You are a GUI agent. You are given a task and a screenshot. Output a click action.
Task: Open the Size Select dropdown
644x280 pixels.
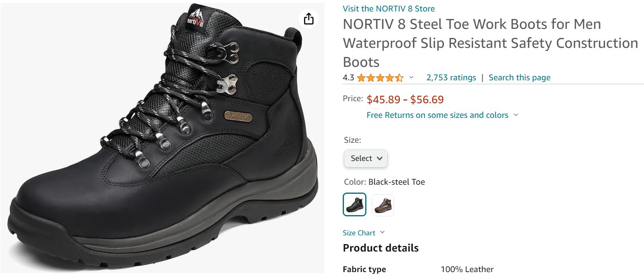coord(366,158)
